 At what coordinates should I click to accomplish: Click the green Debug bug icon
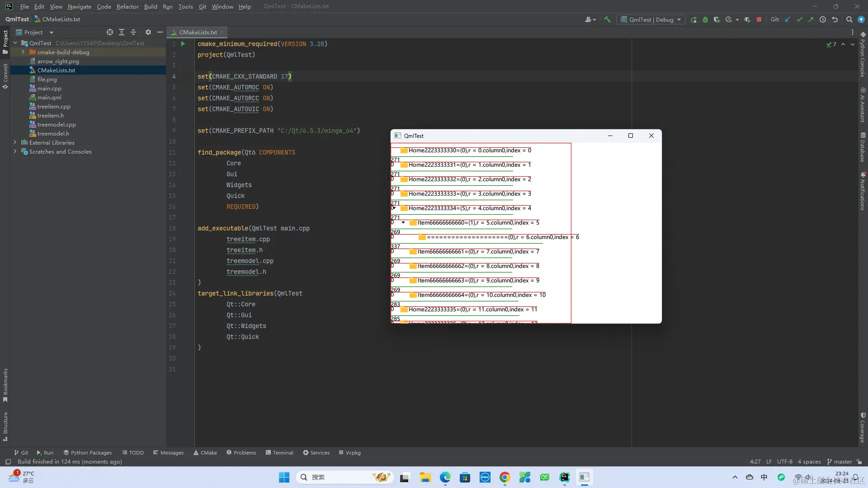705,19
